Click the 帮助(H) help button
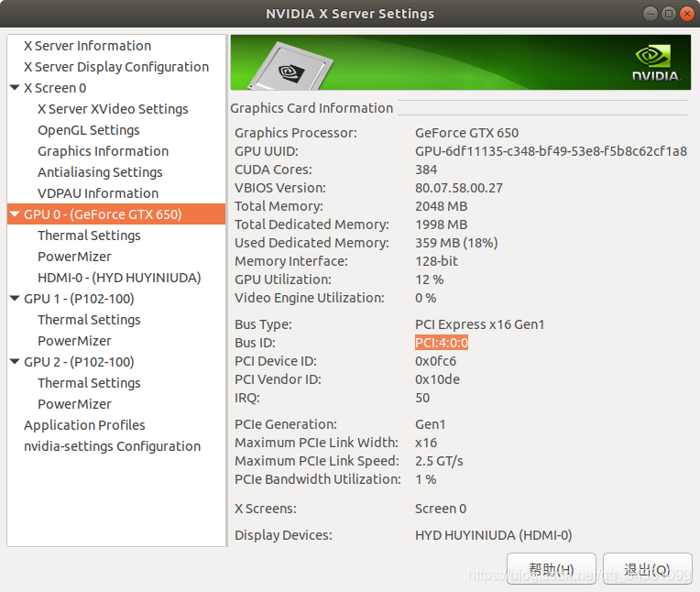 [552, 569]
